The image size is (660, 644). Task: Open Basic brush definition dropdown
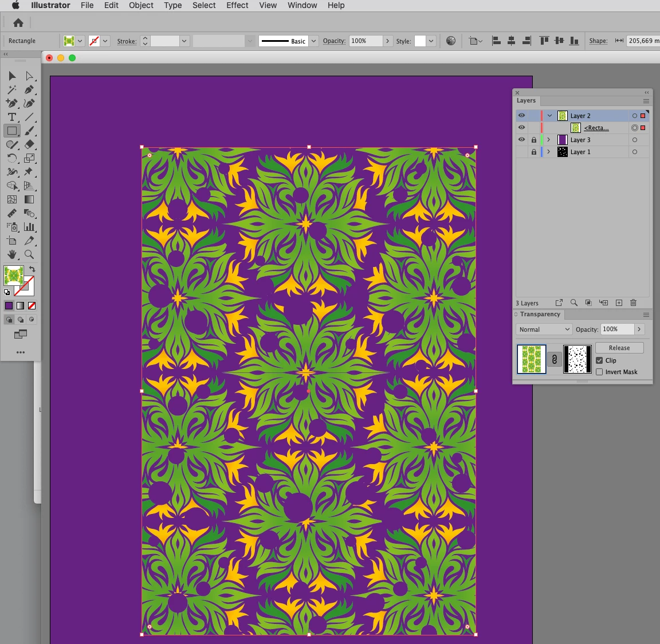pos(313,41)
